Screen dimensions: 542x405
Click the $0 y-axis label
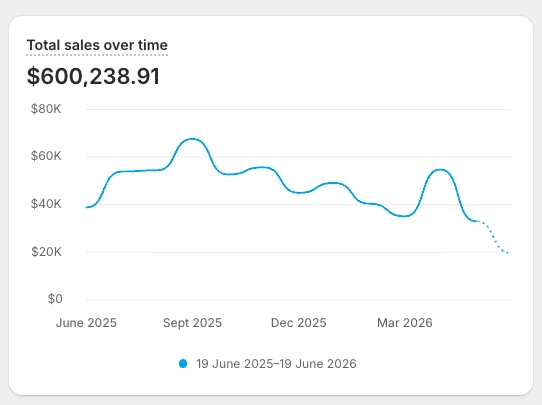[x=55, y=299]
